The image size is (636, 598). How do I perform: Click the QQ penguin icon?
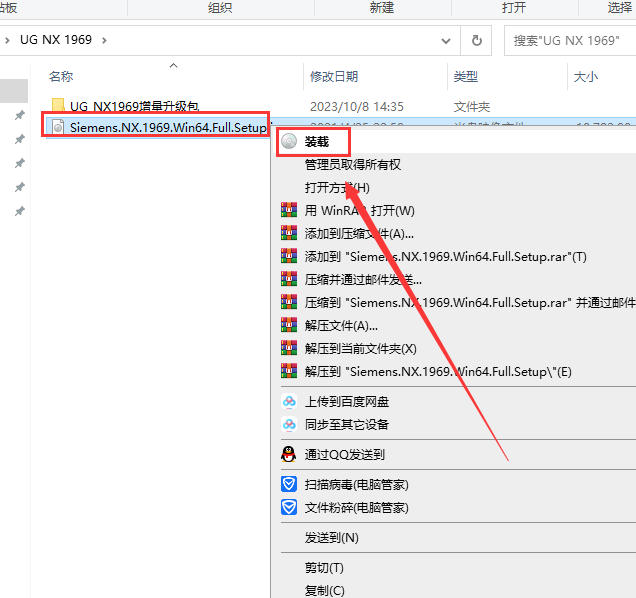click(289, 454)
